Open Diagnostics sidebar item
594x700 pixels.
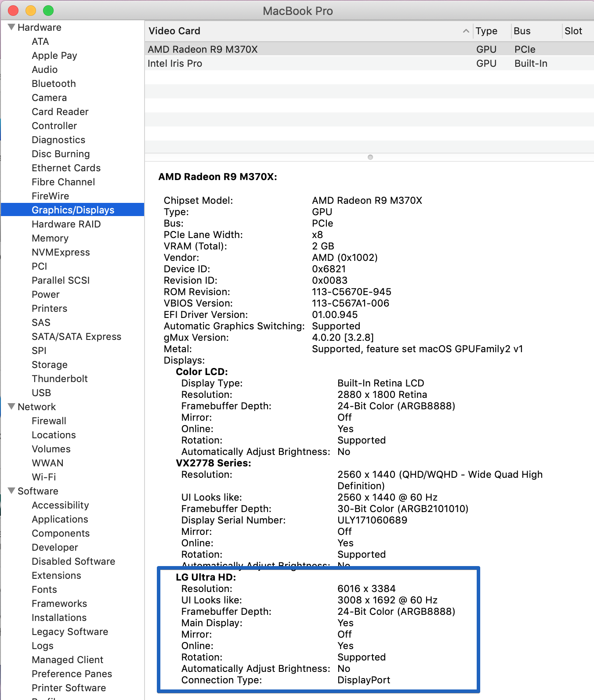[58, 140]
